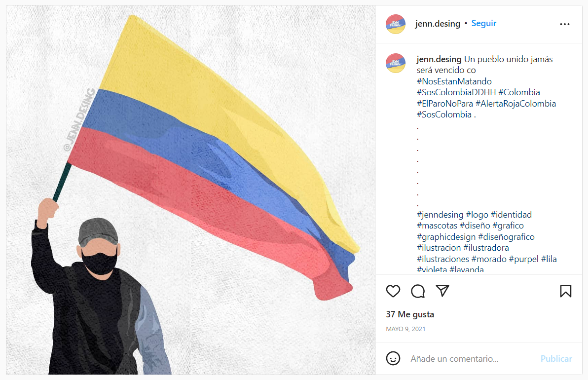
Task: Open emoji picker smiley icon
Action: (393, 358)
